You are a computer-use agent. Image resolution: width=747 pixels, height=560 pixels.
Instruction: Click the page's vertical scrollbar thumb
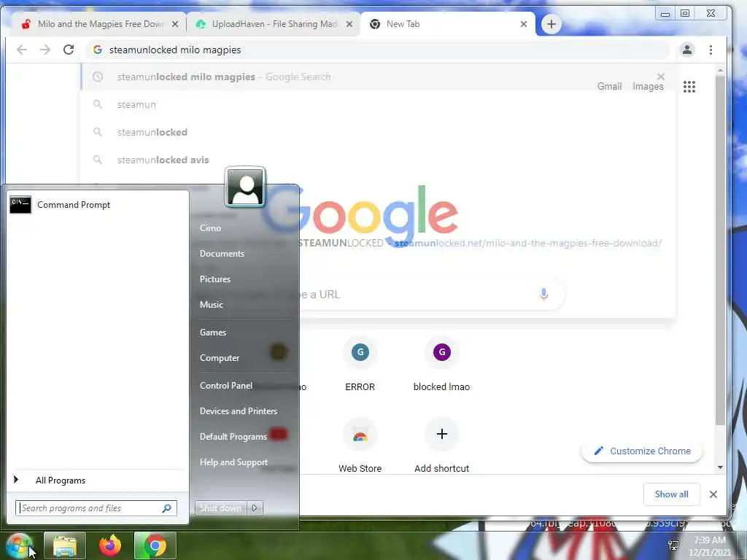click(720, 250)
